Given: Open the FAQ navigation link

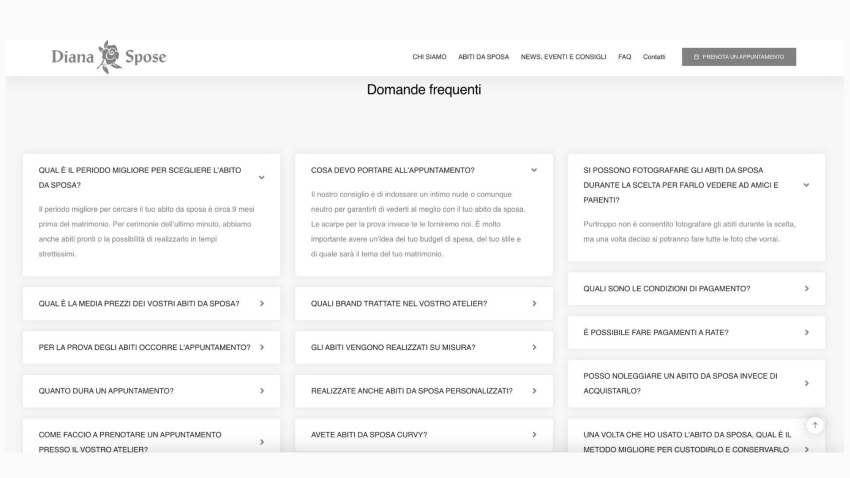Looking at the screenshot, I should coord(624,57).
